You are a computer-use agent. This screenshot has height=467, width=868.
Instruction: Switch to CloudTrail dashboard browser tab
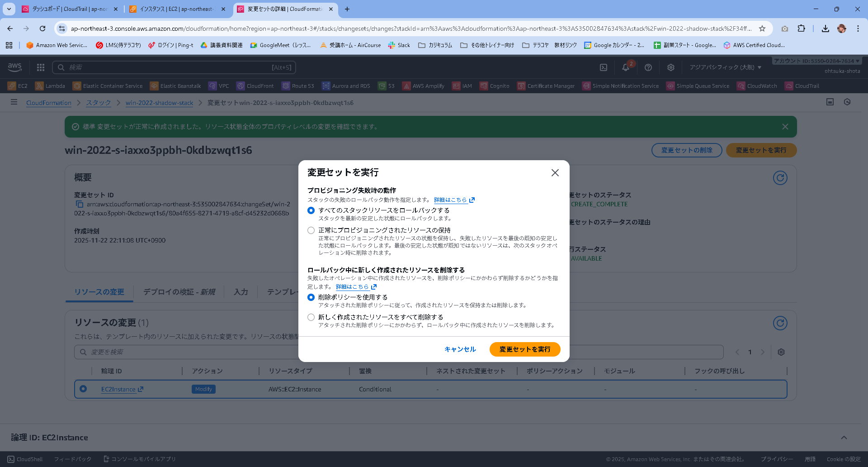pyautogui.click(x=70, y=9)
